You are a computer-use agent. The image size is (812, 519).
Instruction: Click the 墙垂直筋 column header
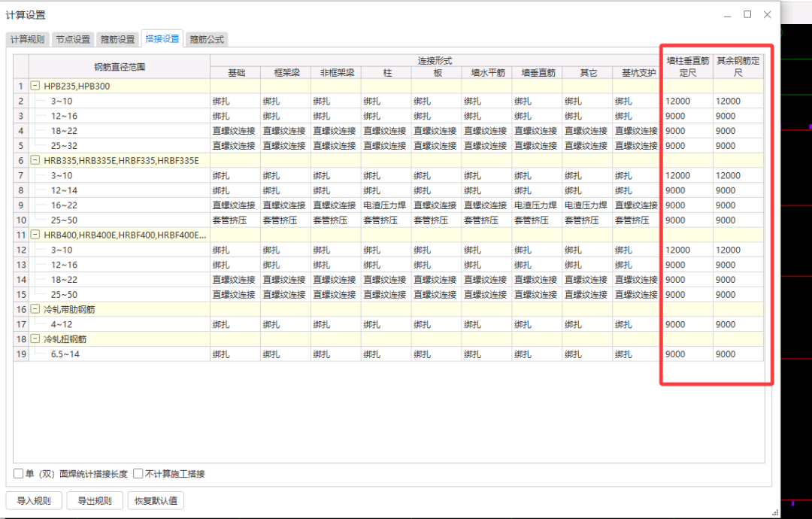click(537, 73)
